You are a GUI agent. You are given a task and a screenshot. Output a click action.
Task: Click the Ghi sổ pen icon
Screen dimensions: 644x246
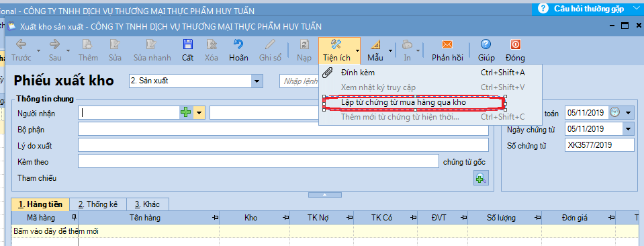coord(270,44)
